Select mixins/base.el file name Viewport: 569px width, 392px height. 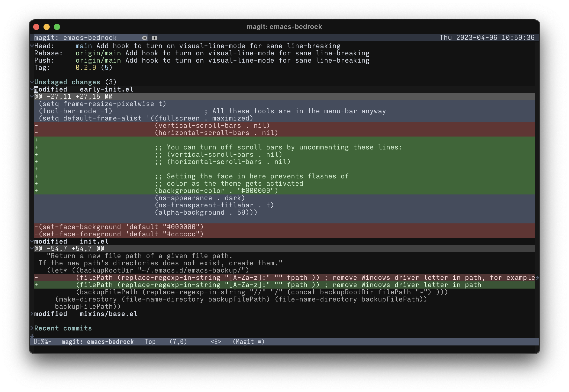109,314
